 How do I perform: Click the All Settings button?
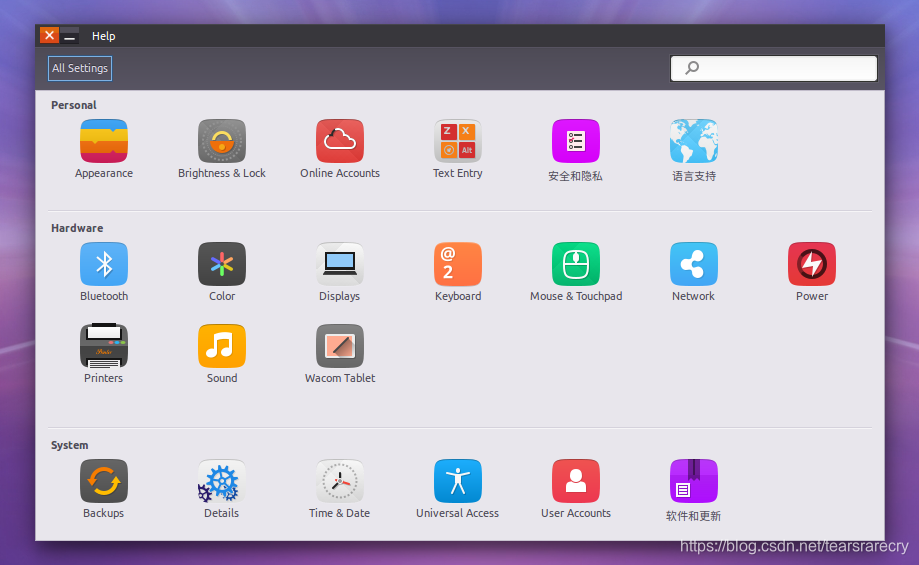tap(80, 69)
